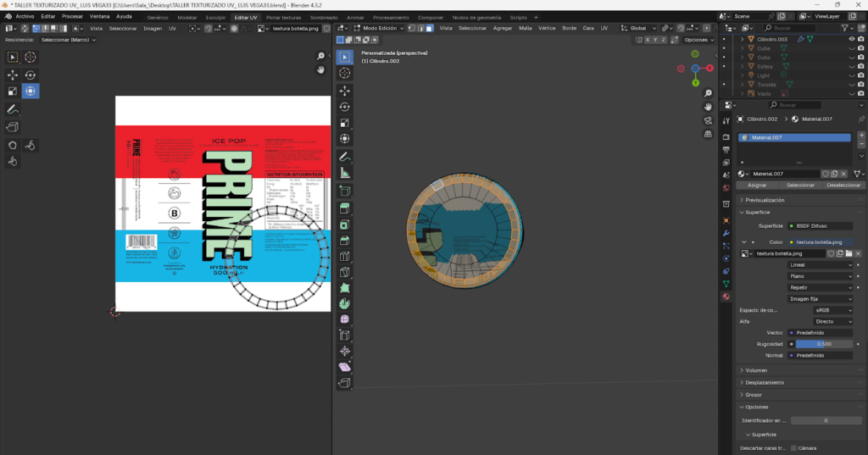Open the Seleccionar (Marco) dropdown
The width and height of the screenshot is (868, 455).
(x=68, y=40)
